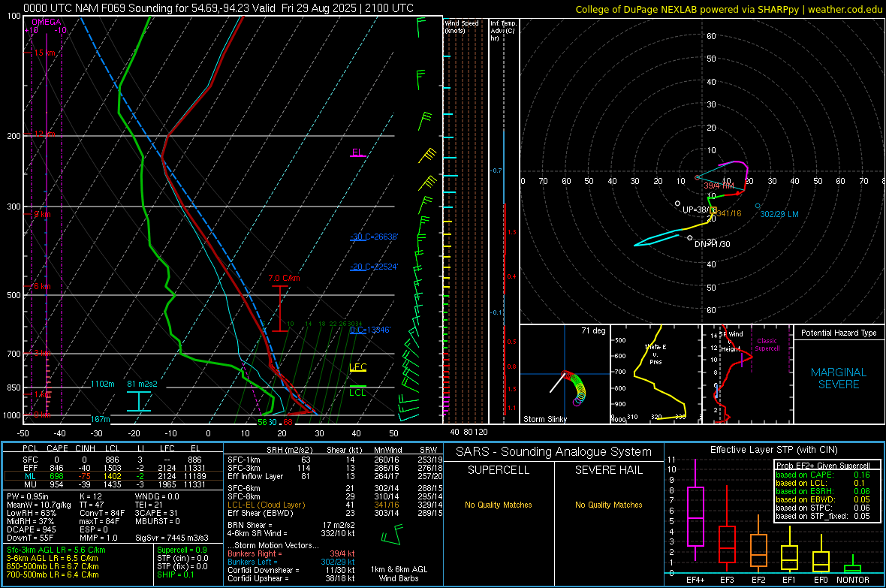The image size is (886, 588).
Task: Click the NONTOR axis label
Action: click(853, 580)
